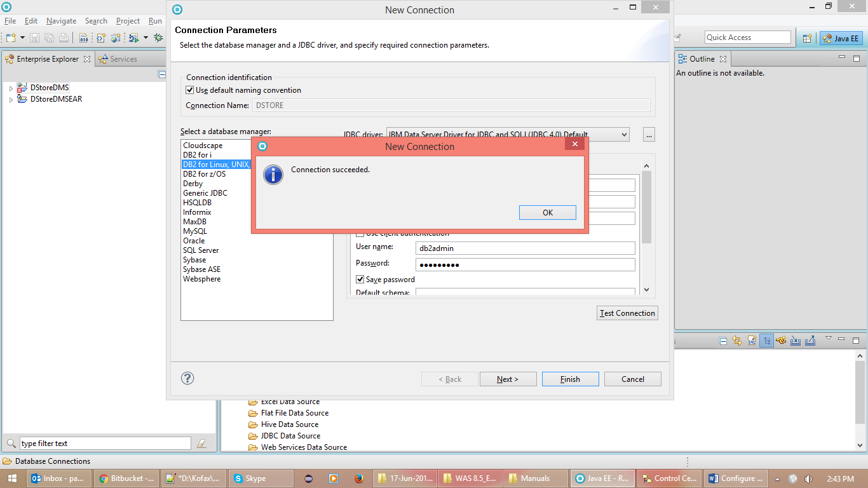
Task: Open the New Wizard icon on the toolbar
Action: 11,37
